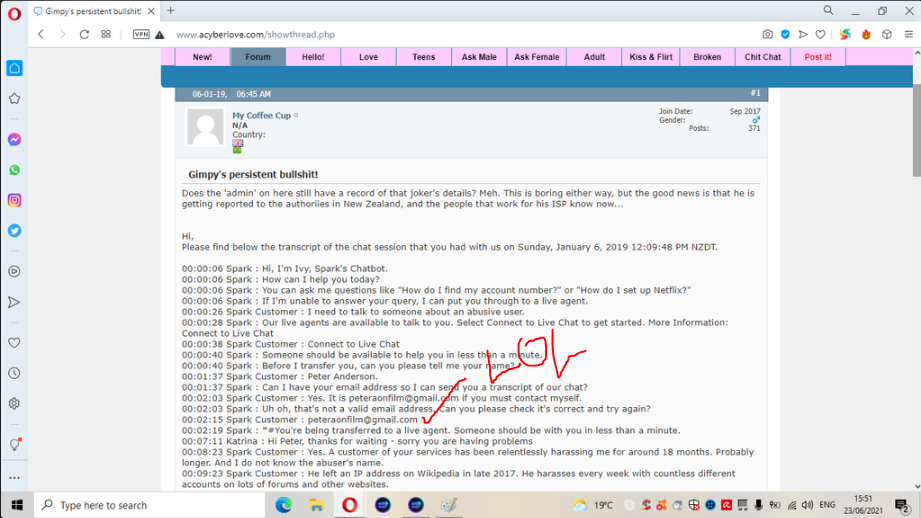Screen dimensions: 921x518
Task: Open the Ask Male section
Action: point(479,57)
